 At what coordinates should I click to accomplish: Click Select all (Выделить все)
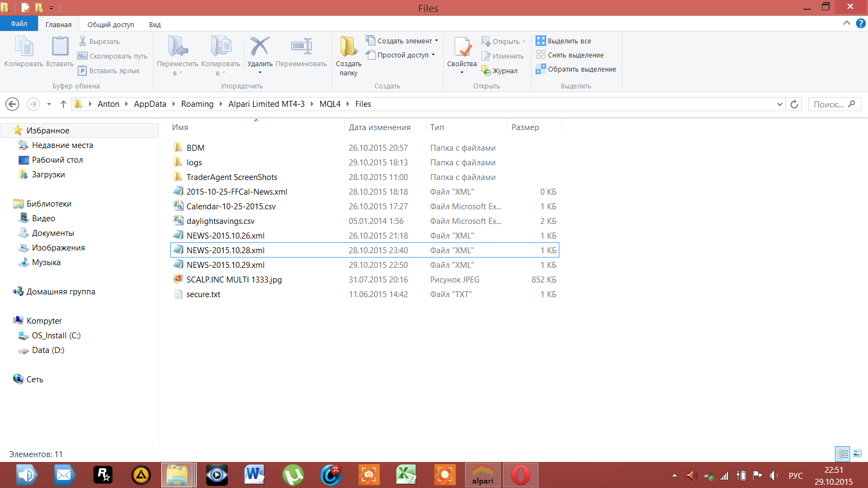564,41
